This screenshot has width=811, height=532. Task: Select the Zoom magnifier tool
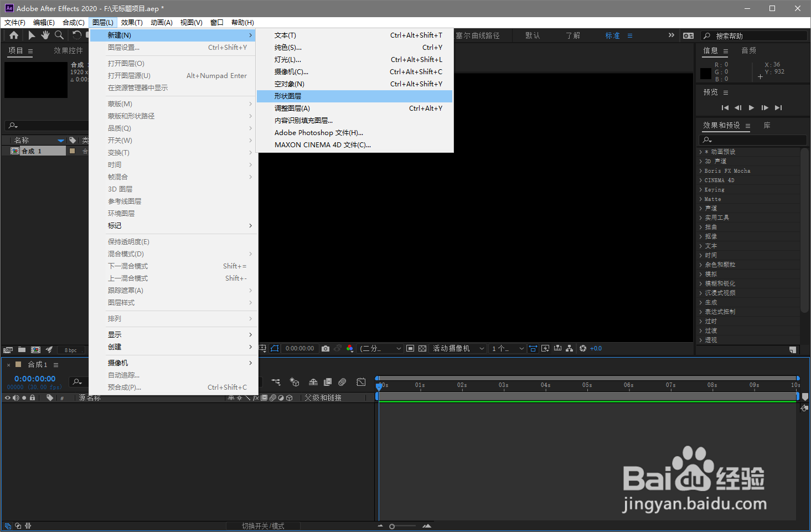tap(59, 35)
